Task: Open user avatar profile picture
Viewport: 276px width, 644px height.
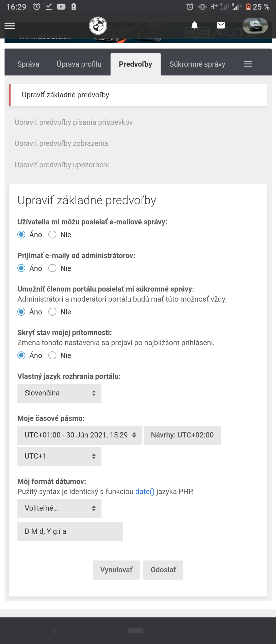Action: point(255,25)
